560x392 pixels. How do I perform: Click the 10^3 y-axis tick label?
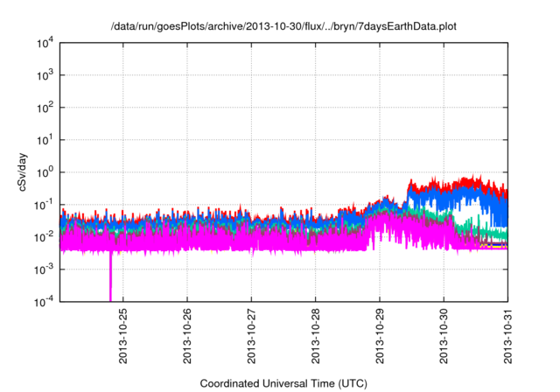[x=45, y=75]
